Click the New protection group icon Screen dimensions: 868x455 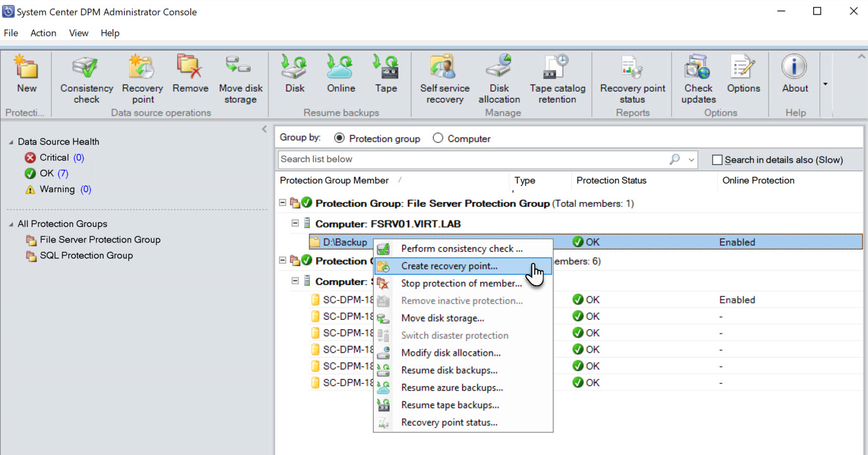(27, 66)
